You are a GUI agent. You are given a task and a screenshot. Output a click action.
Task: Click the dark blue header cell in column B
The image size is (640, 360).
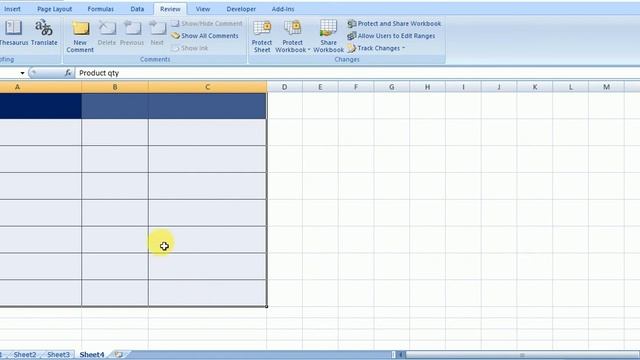[115, 106]
